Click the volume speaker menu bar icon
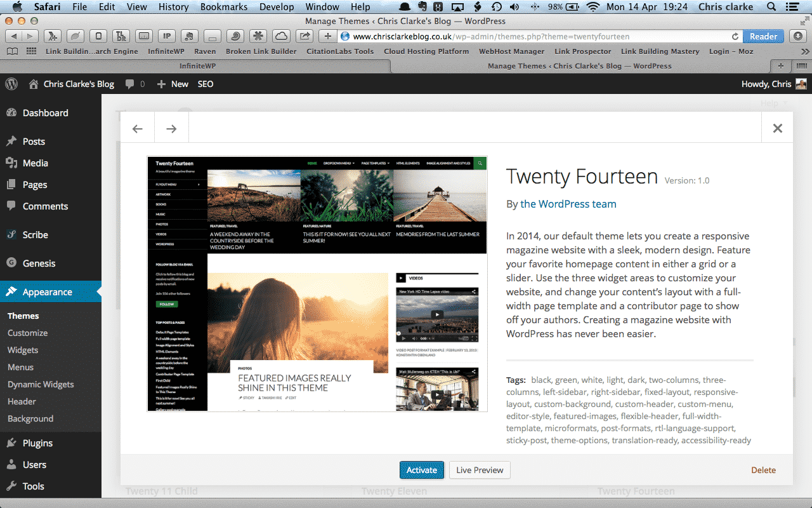The image size is (812, 508). 514,7
